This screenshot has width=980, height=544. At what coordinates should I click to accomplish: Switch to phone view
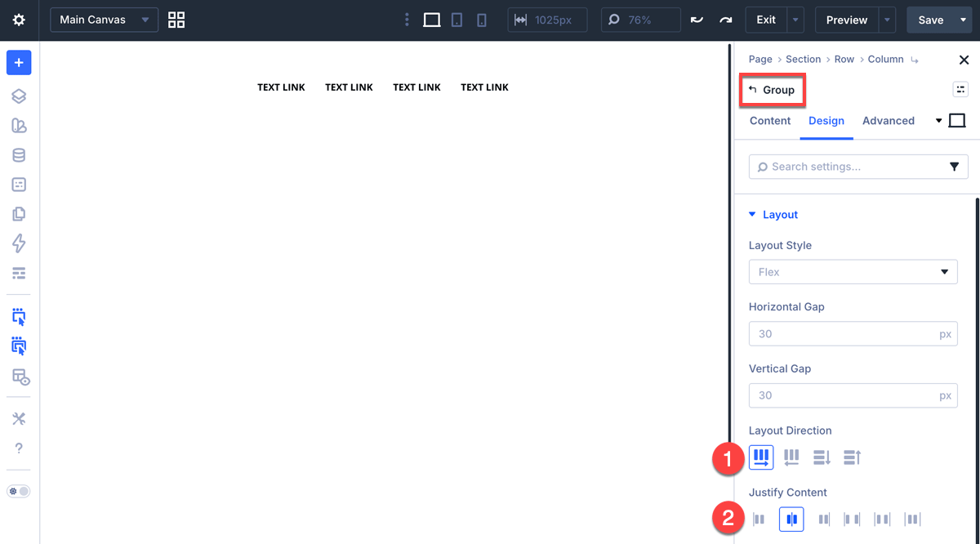click(x=482, y=20)
